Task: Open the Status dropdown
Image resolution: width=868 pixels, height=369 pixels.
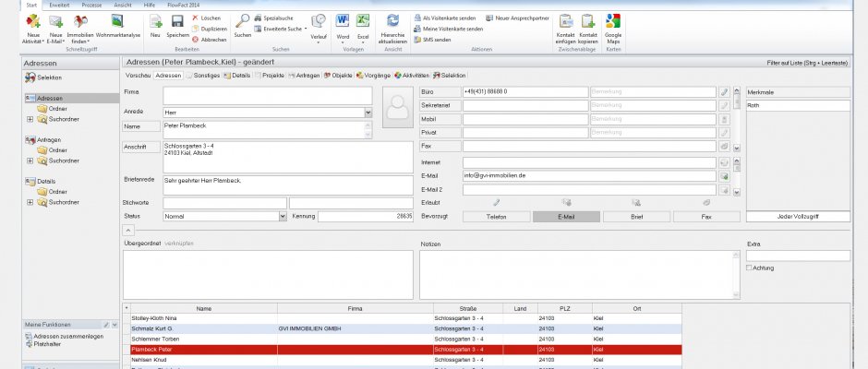Action: coord(283,216)
